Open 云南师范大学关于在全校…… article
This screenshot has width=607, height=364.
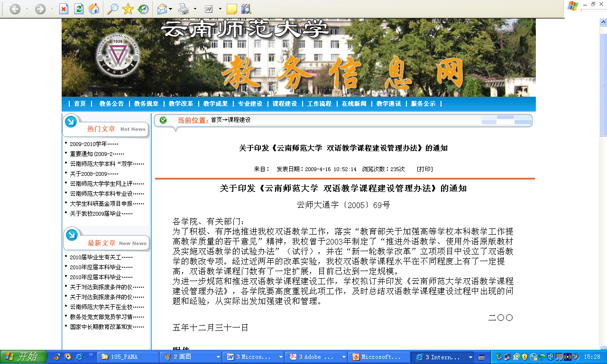pyautogui.click(x=107, y=307)
